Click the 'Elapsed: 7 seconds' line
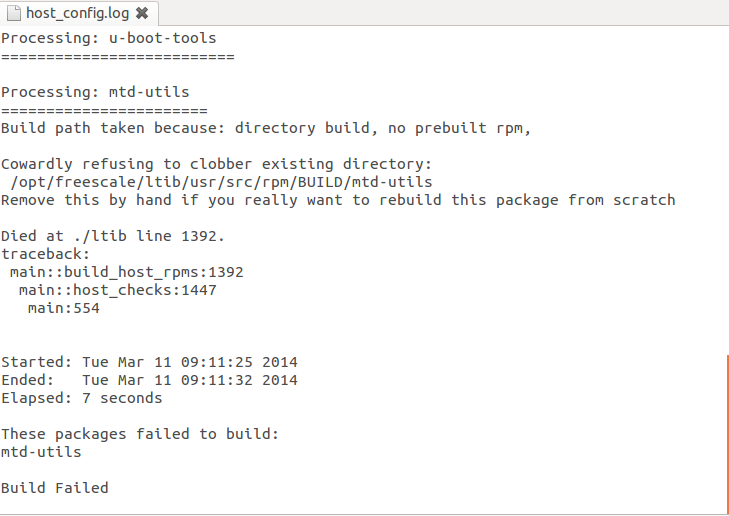 click(82, 398)
